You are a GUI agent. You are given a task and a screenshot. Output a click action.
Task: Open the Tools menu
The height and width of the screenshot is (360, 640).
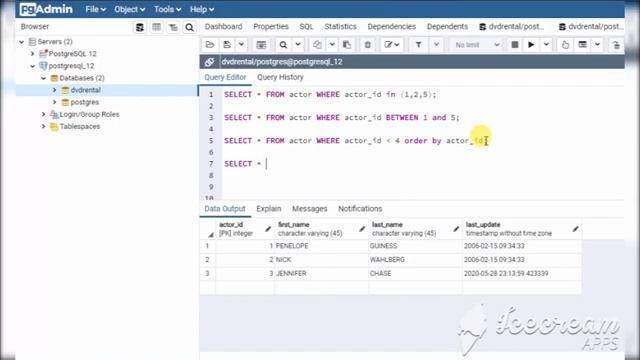(x=167, y=9)
